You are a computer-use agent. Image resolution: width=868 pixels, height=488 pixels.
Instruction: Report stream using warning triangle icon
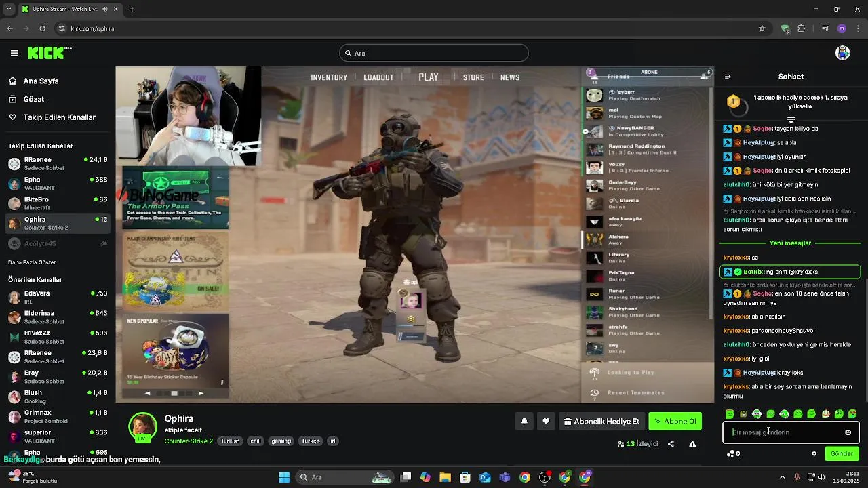[692, 444]
